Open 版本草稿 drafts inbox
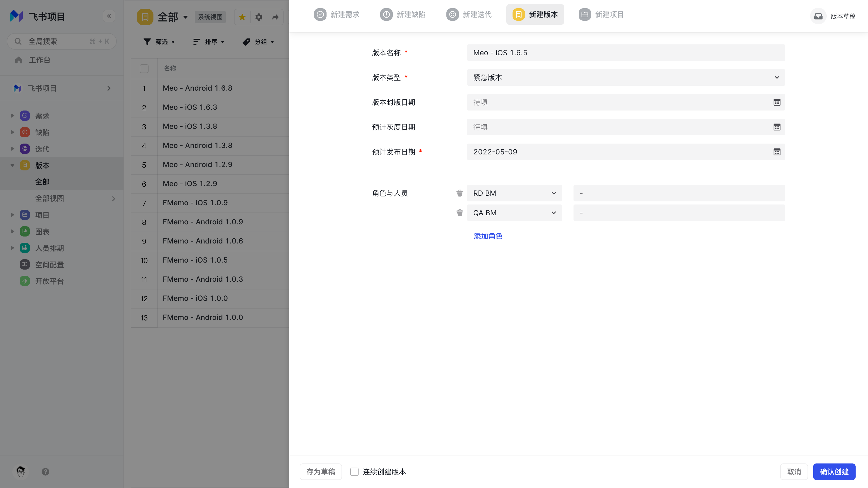 coord(833,16)
